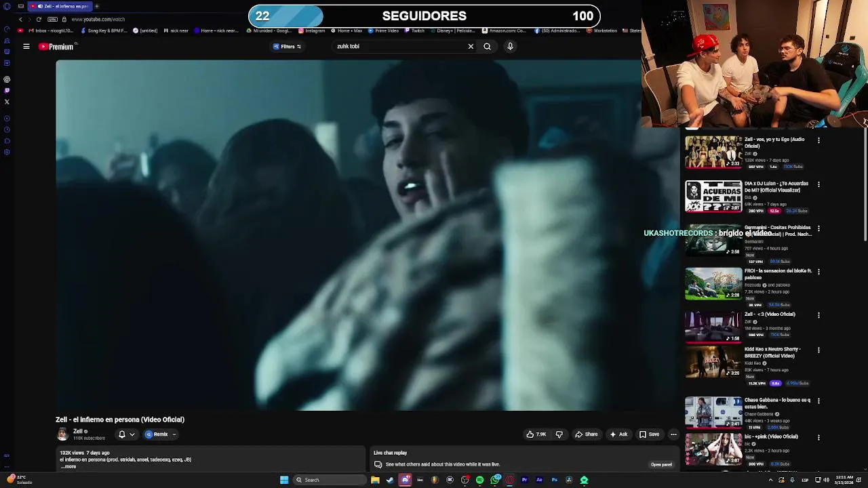Launch Spotify from the taskbar
The width and height of the screenshot is (868, 488).
(479, 480)
